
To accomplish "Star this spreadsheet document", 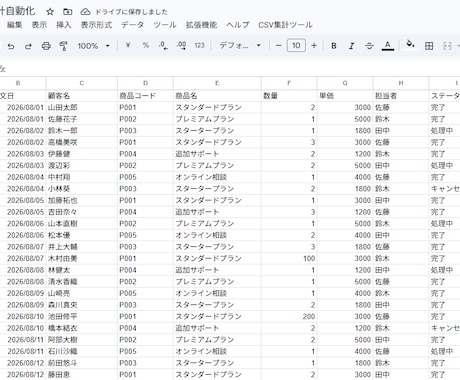I will [x=50, y=12].
